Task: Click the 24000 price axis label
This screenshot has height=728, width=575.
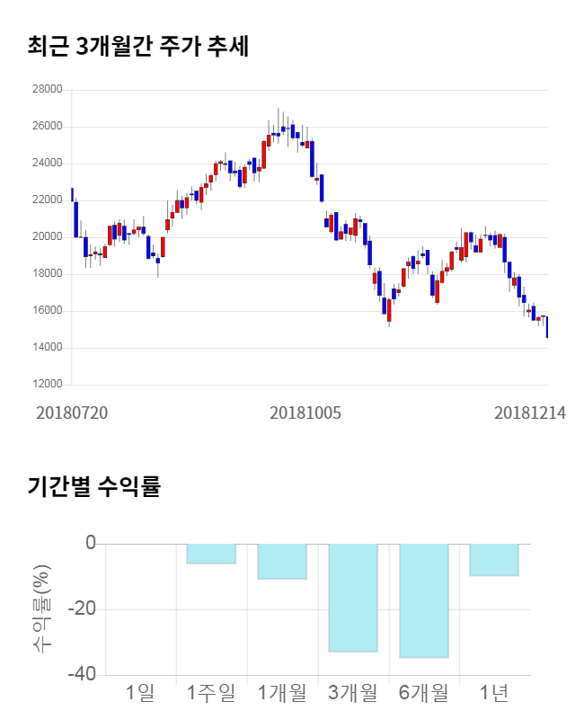Action: pyautogui.click(x=47, y=164)
